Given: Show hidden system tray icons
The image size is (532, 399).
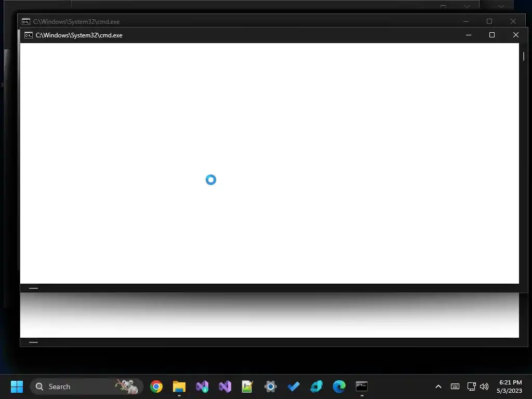Looking at the screenshot, I should click(438, 387).
